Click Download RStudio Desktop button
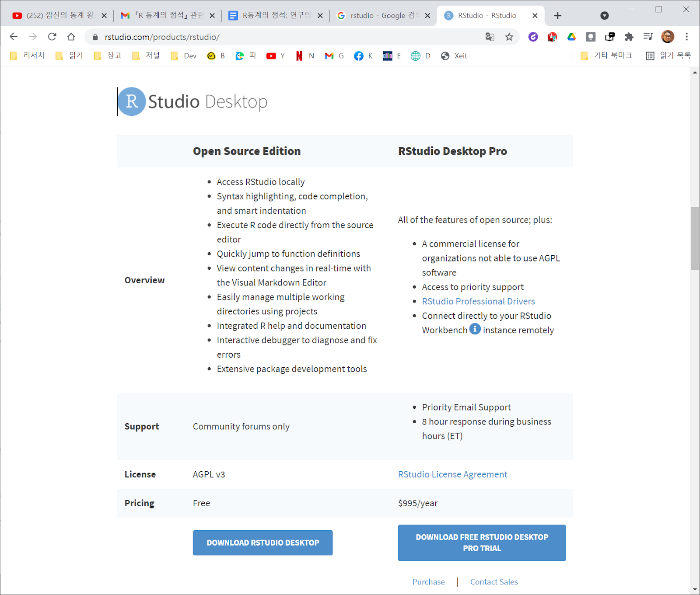Image resolution: width=700 pixels, height=595 pixels. coord(262,543)
